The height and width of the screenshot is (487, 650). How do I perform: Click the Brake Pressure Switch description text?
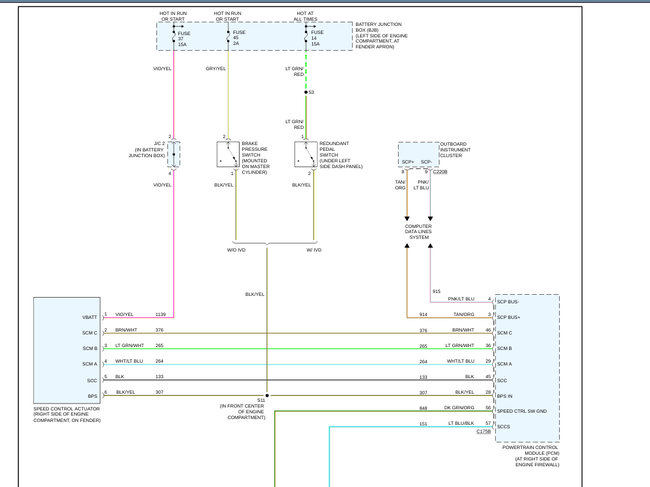point(255,157)
